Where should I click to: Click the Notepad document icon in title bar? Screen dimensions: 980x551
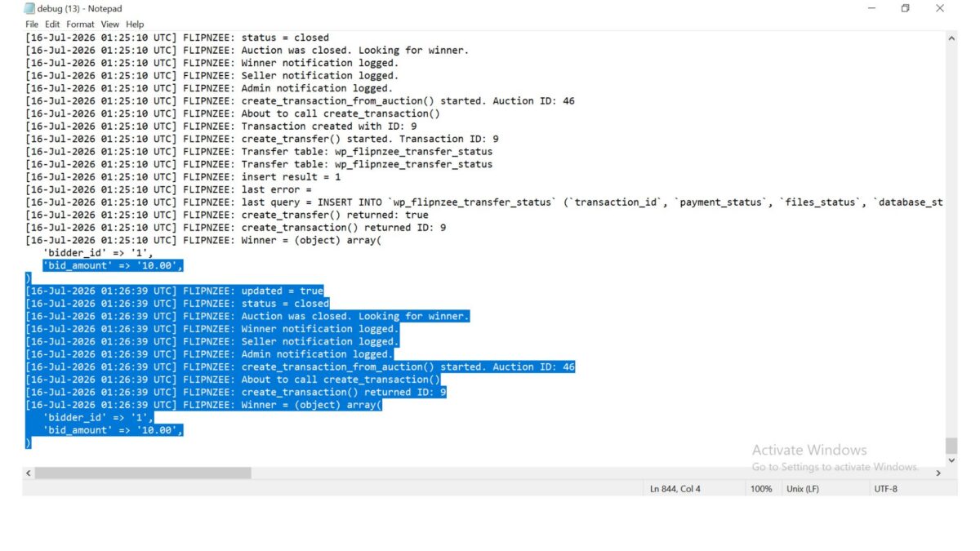[x=29, y=9]
